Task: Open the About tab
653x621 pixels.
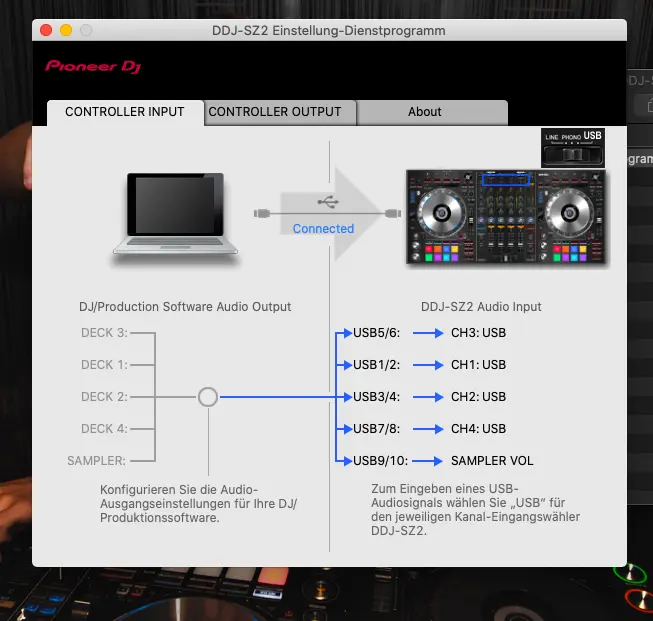Action: (424, 112)
